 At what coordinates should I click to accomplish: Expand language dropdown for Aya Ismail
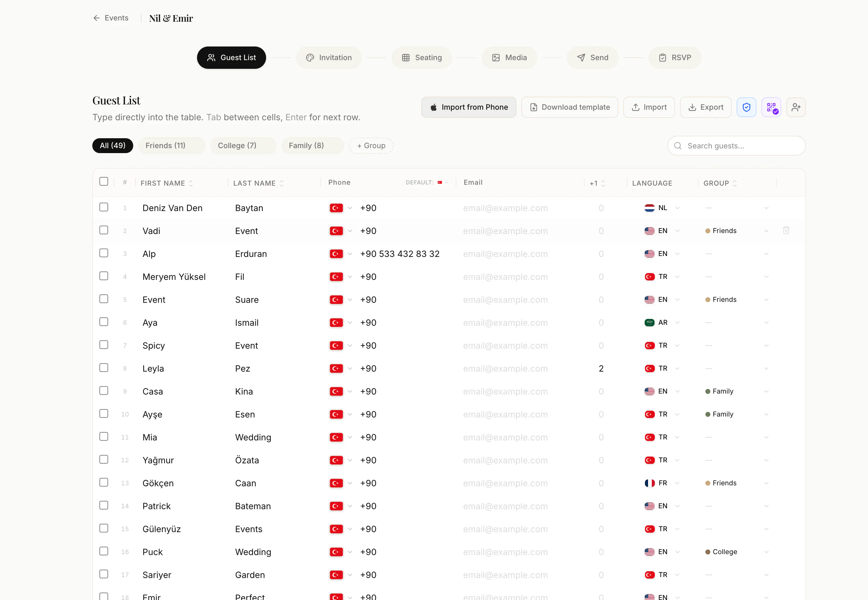pos(677,323)
